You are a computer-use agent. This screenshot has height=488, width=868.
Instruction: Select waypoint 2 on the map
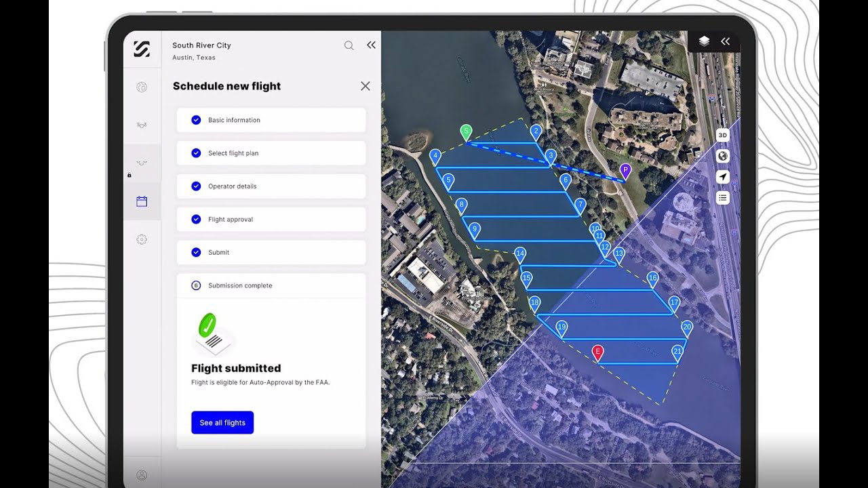536,132
